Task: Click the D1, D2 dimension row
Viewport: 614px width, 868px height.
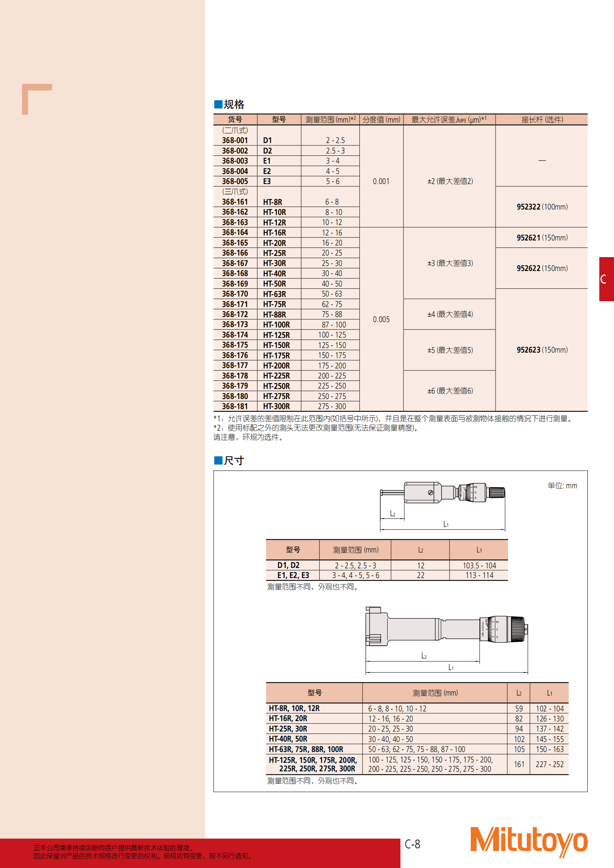Action: coord(387,565)
